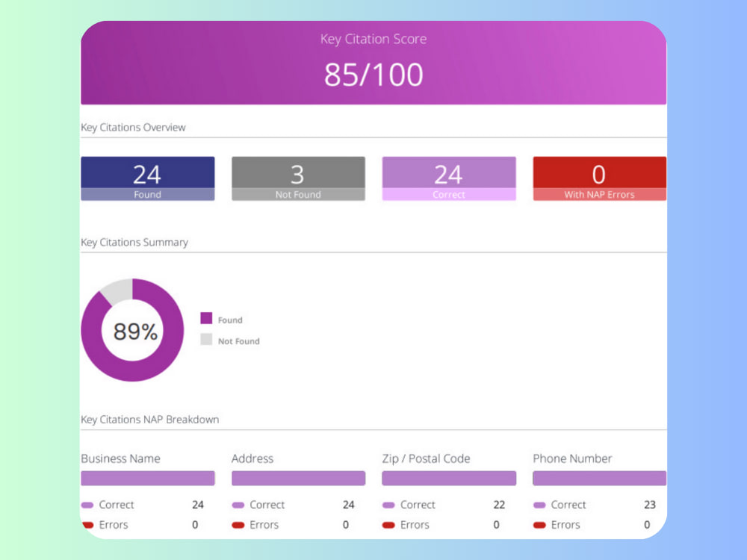This screenshot has height=560, width=747.
Task: Click the Address Errors count 0
Action: [345, 525]
